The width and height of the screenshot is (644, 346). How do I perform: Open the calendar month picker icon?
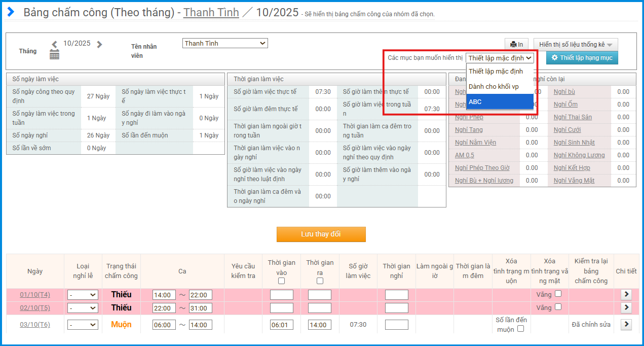point(54,55)
